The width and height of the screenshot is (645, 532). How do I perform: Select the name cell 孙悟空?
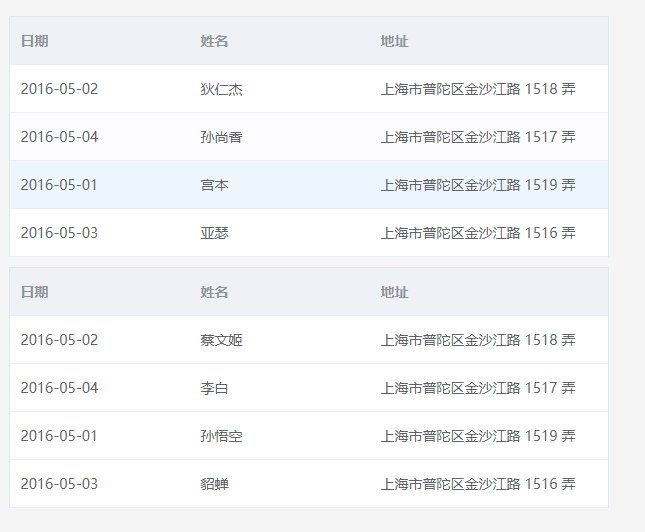tap(221, 436)
